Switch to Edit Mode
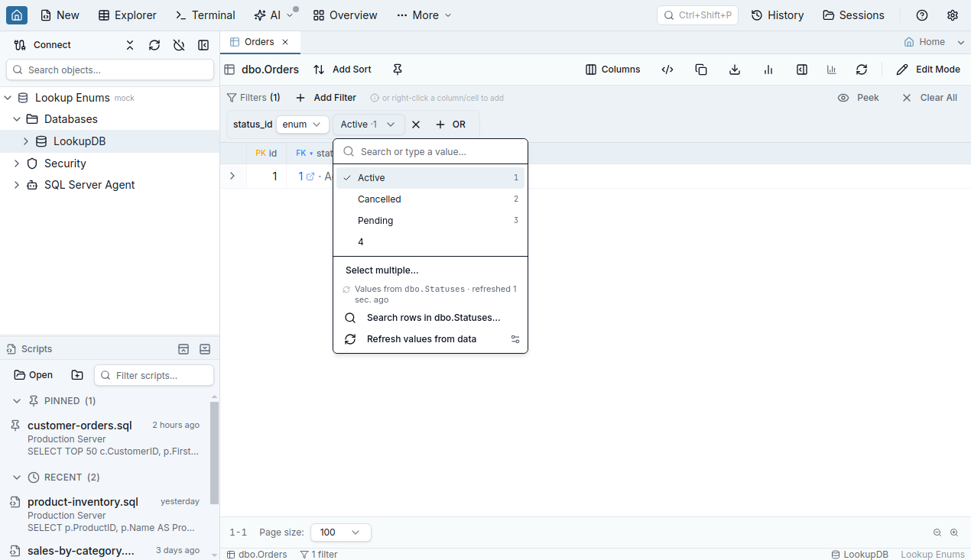Screen dimensions: 971x560 928,70
